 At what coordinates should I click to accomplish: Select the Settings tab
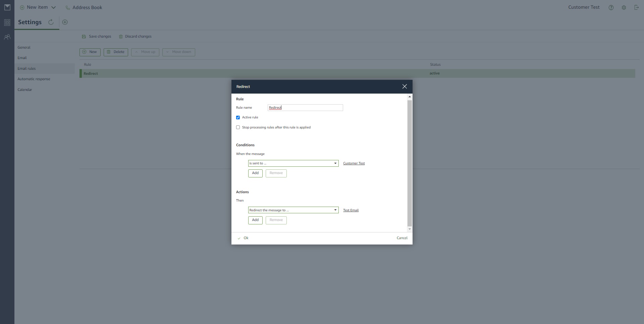(30, 22)
